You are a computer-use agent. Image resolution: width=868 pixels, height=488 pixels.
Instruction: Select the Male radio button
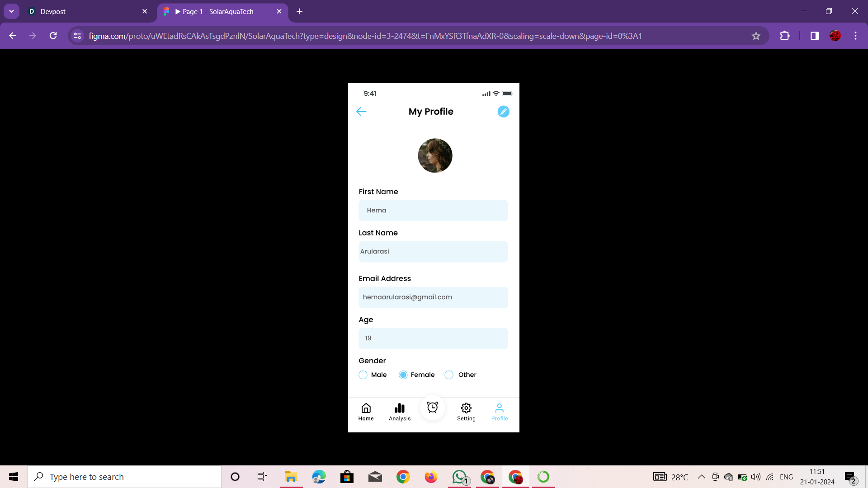pos(363,375)
